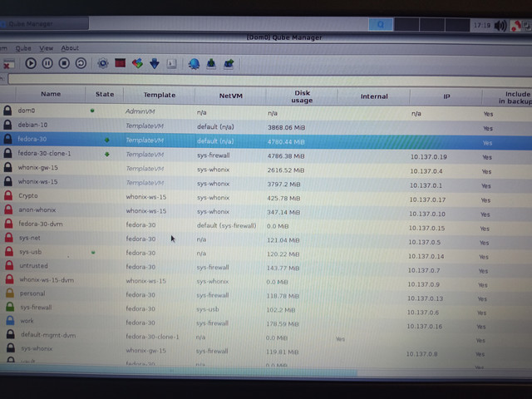
Task: Click the red network tray icon
Action: click(515, 26)
